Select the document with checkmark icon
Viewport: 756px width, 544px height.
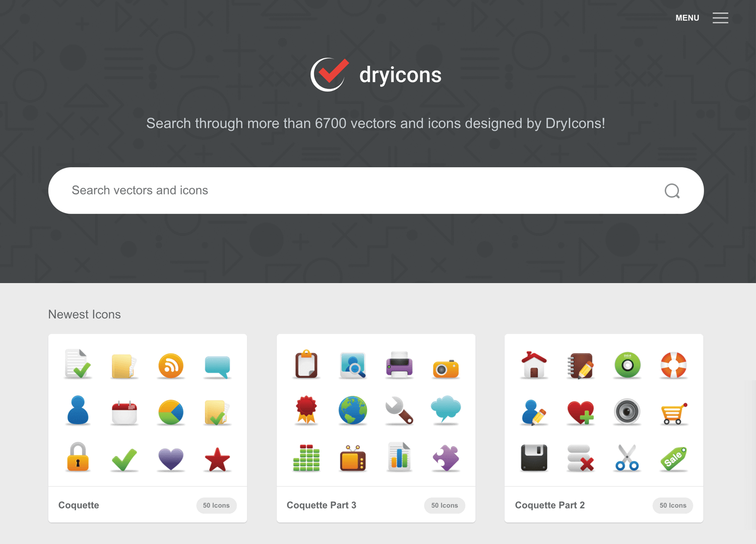(x=78, y=364)
